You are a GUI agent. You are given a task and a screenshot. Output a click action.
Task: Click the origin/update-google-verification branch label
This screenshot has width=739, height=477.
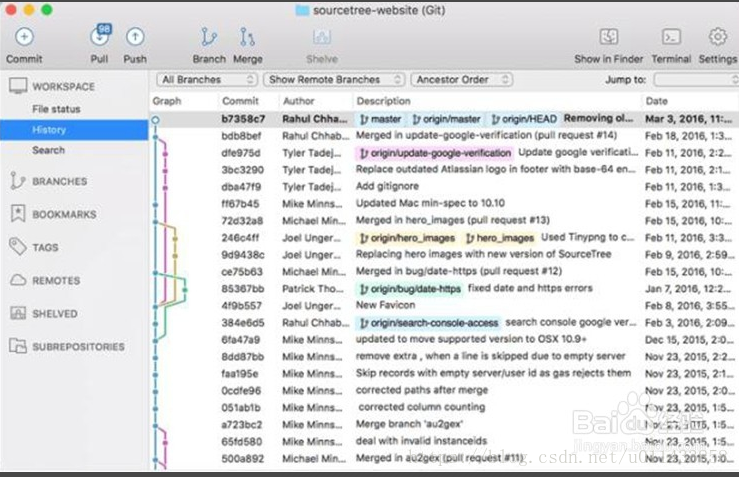[x=434, y=153]
